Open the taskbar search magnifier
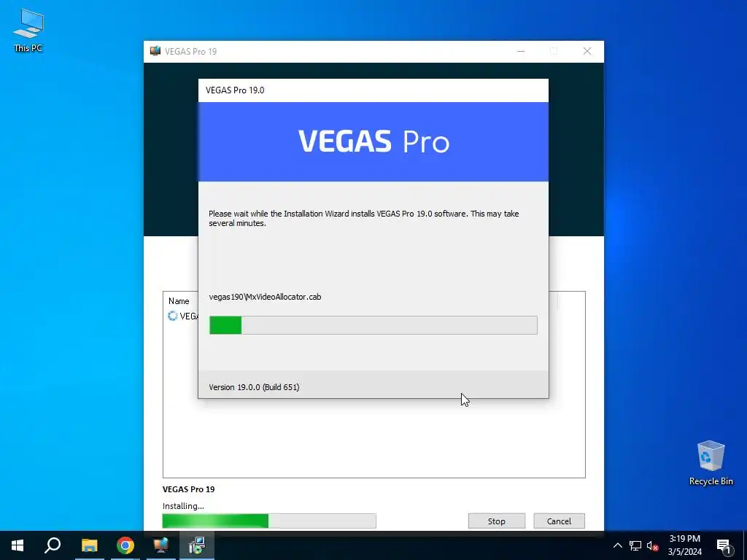The height and width of the screenshot is (560, 747). pos(53,545)
